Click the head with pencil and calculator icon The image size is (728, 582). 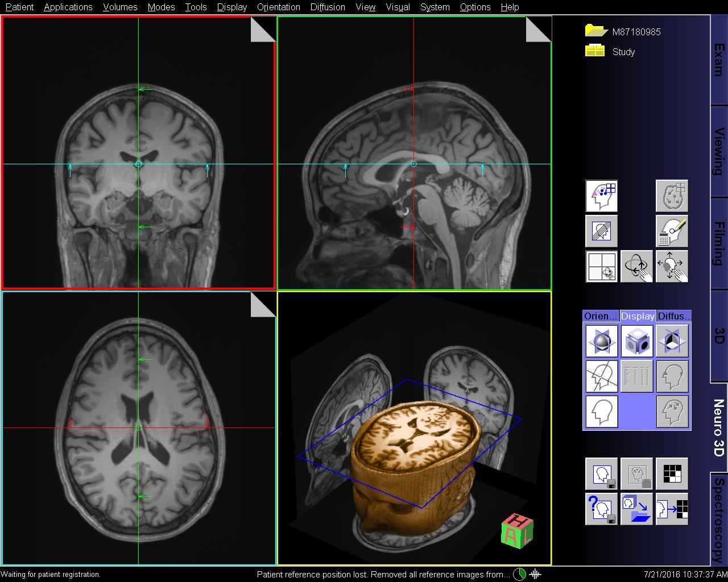pyautogui.click(x=672, y=231)
